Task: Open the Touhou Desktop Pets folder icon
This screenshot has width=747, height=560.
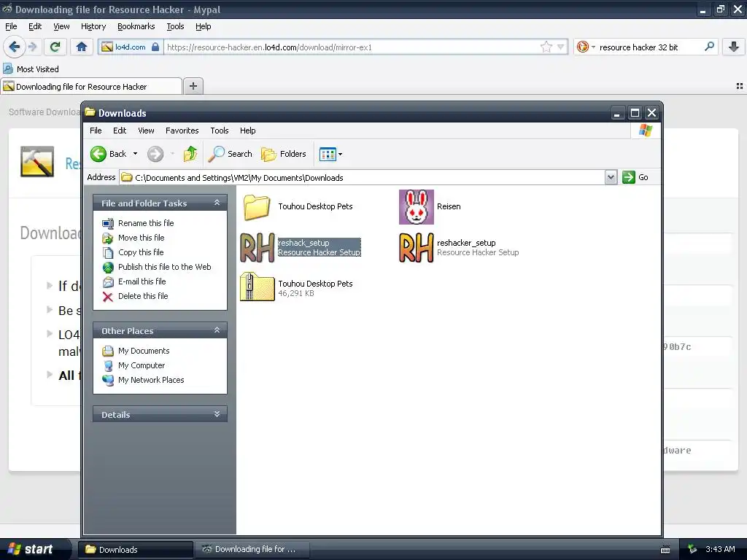Action: pyautogui.click(x=258, y=206)
